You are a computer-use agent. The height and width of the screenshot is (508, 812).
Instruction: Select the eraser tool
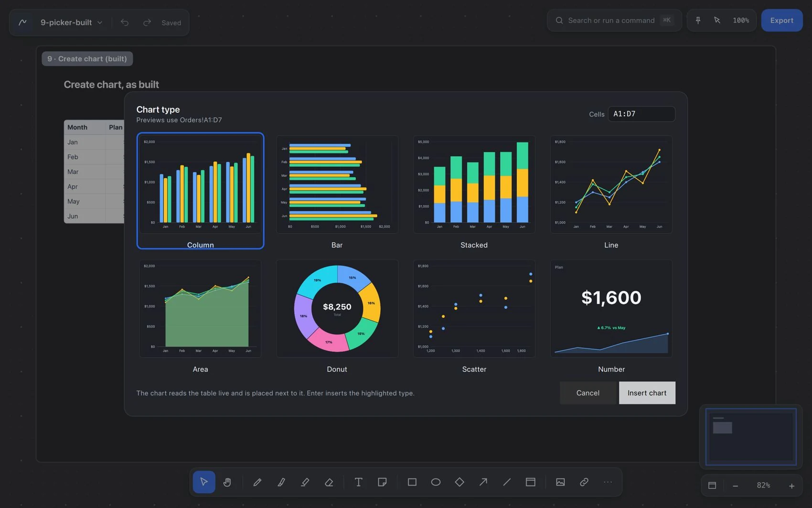tap(329, 482)
